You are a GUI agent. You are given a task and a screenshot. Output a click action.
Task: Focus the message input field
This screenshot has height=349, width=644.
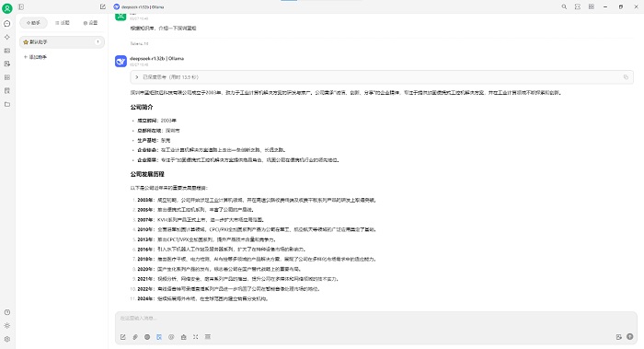point(375,319)
